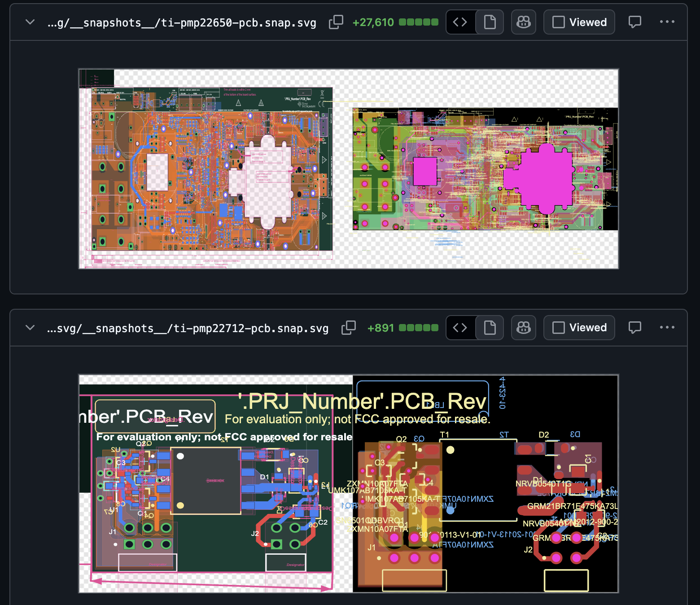Mark ti-pmp22650-pcb.snap.svg as Viewed

click(579, 22)
